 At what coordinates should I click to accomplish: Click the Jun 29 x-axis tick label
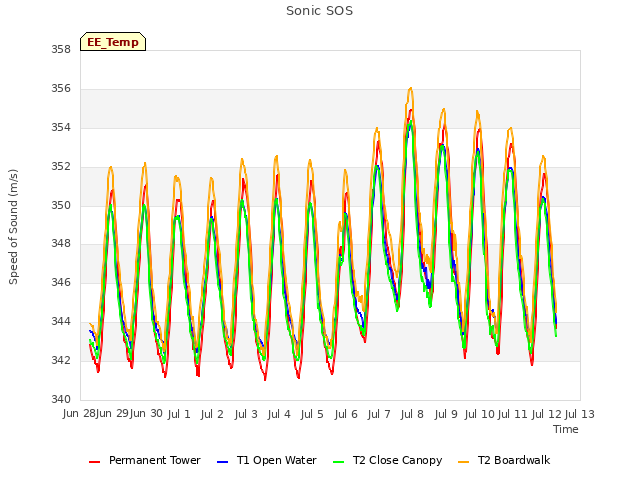[x=113, y=414]
